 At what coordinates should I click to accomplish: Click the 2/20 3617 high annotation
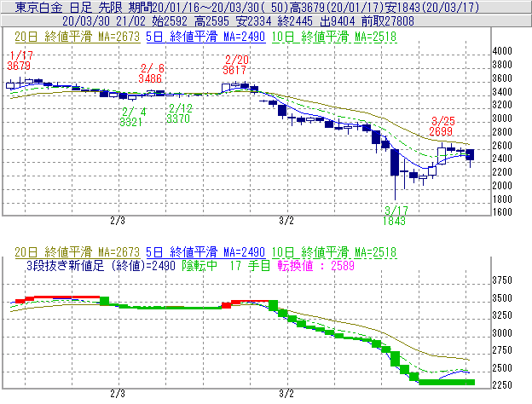point(236,65)
